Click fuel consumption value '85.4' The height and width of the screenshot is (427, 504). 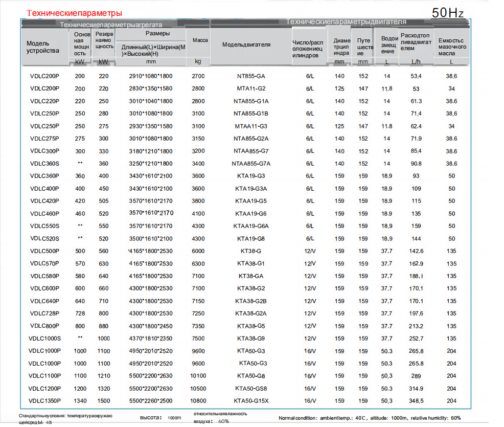pyautogui.click(x=416, y=151)
